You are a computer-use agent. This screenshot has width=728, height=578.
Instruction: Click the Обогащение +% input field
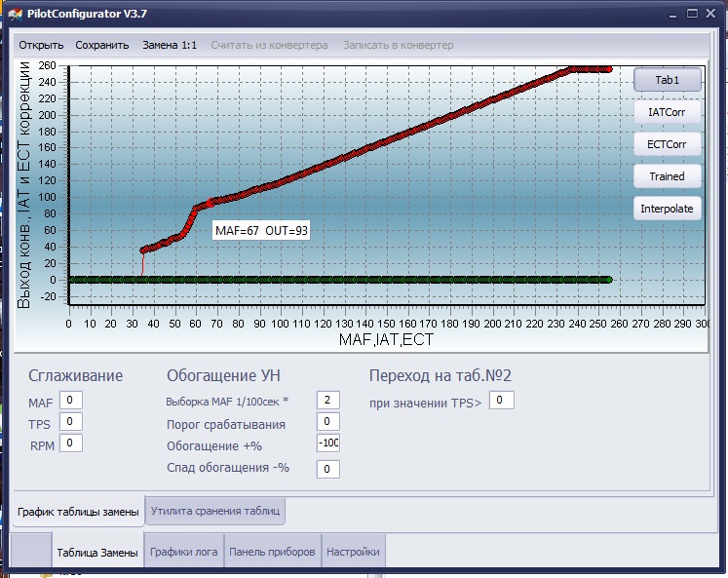[x=328, y=443]
